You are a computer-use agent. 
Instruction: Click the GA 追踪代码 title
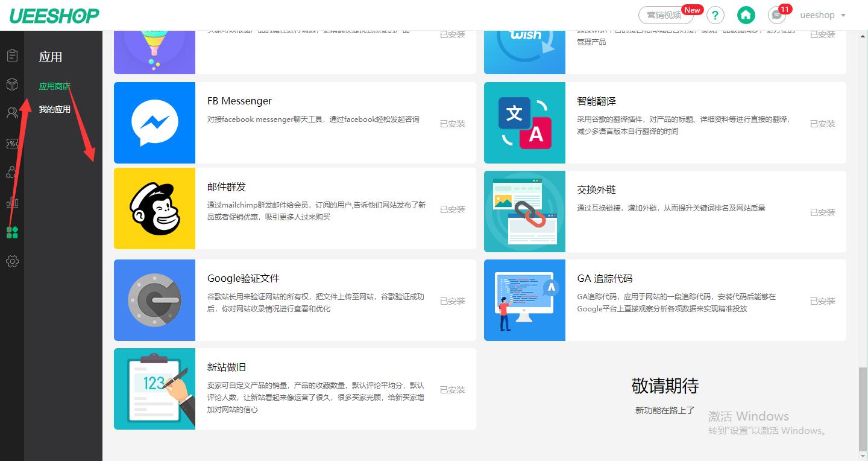click(x=605, y=278)
